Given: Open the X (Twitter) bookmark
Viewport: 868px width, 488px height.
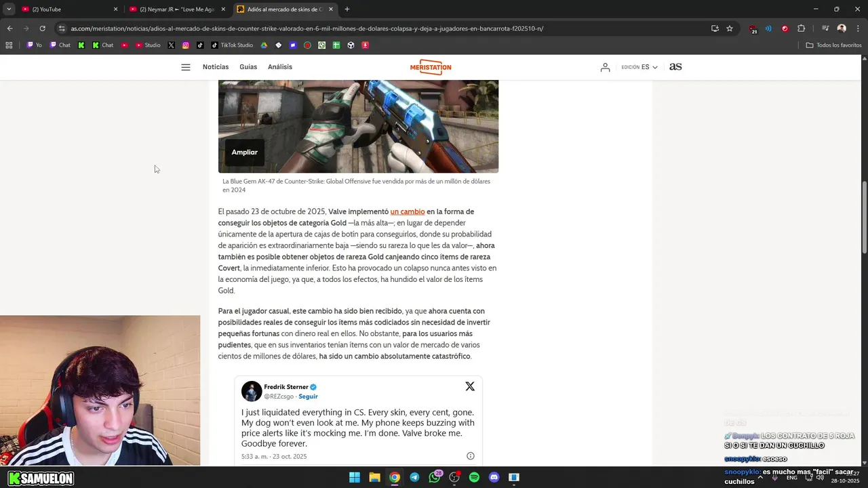Looking at the screenshot, I should [171, 45].
